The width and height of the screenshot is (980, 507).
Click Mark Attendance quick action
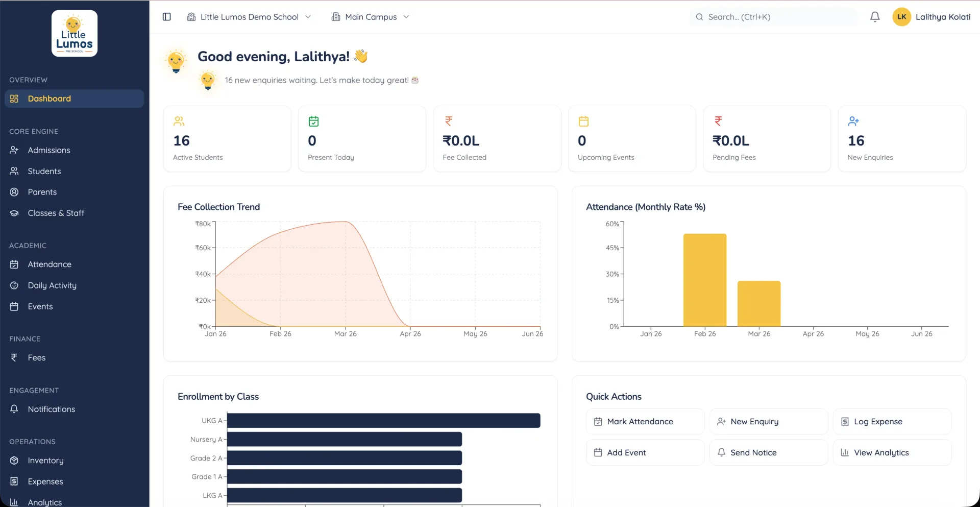[x=645, y=422]
